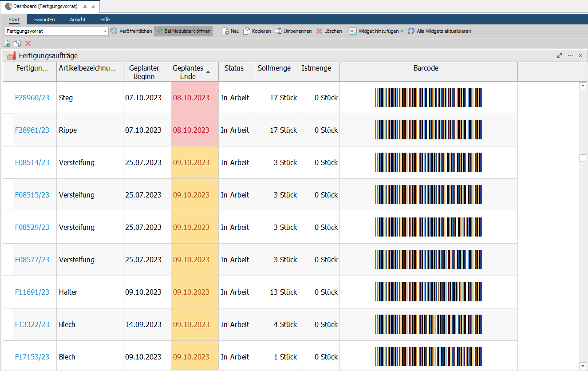This screenshot has height=371, width=588.
Task: Toggle Bei Modulstart öffnen
Action: [183, 31]
